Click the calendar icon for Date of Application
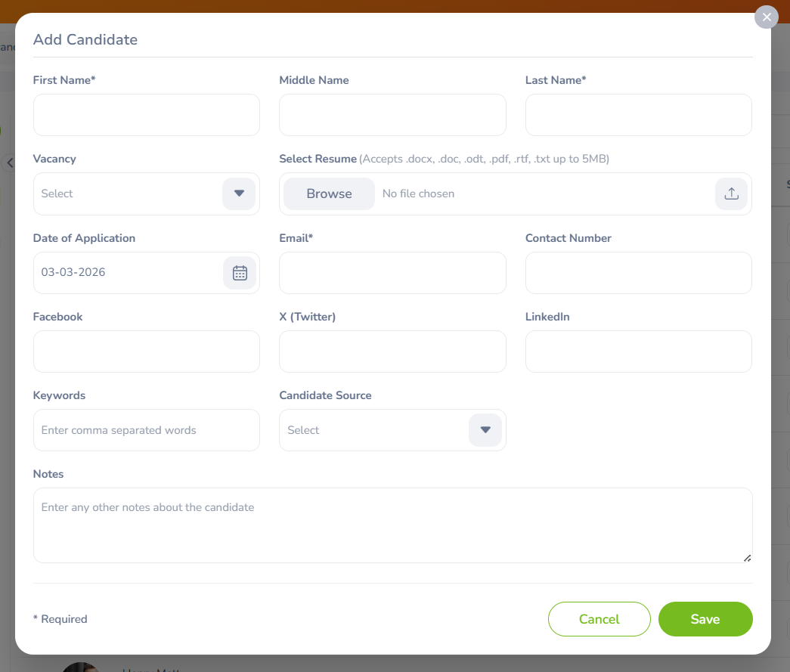The width and height of the screenshot is (790, 672). pos(240,273)
